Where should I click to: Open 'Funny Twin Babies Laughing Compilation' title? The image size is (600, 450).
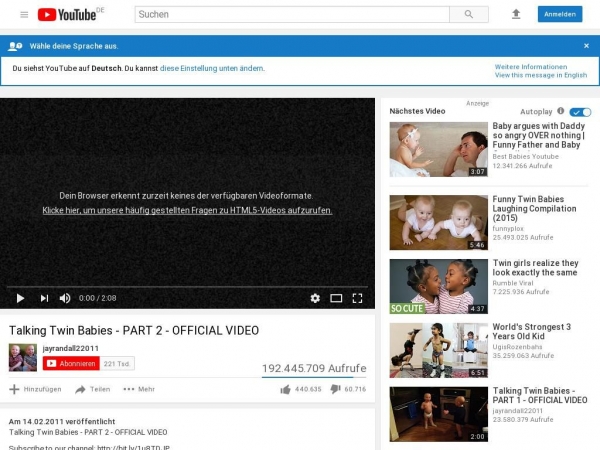534,209
